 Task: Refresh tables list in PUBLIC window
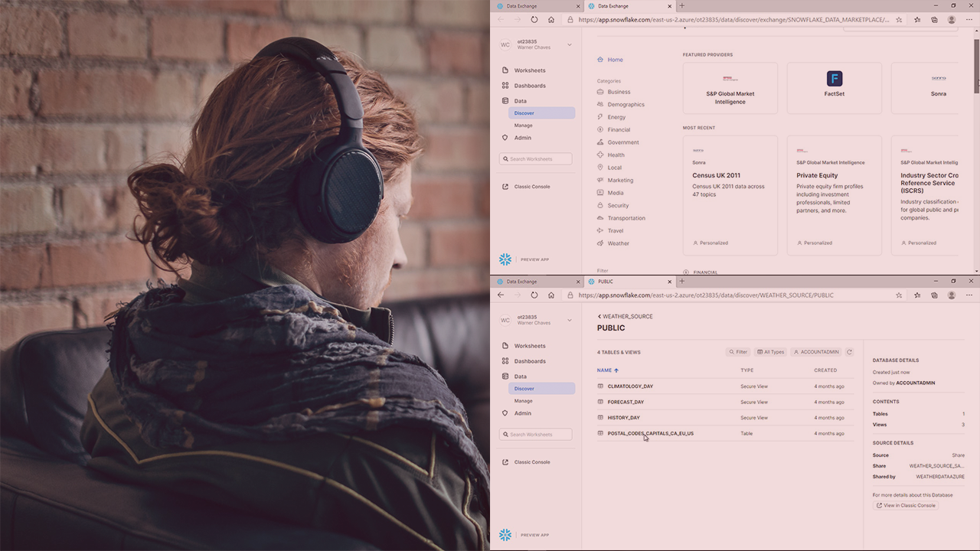click(849, 352)
